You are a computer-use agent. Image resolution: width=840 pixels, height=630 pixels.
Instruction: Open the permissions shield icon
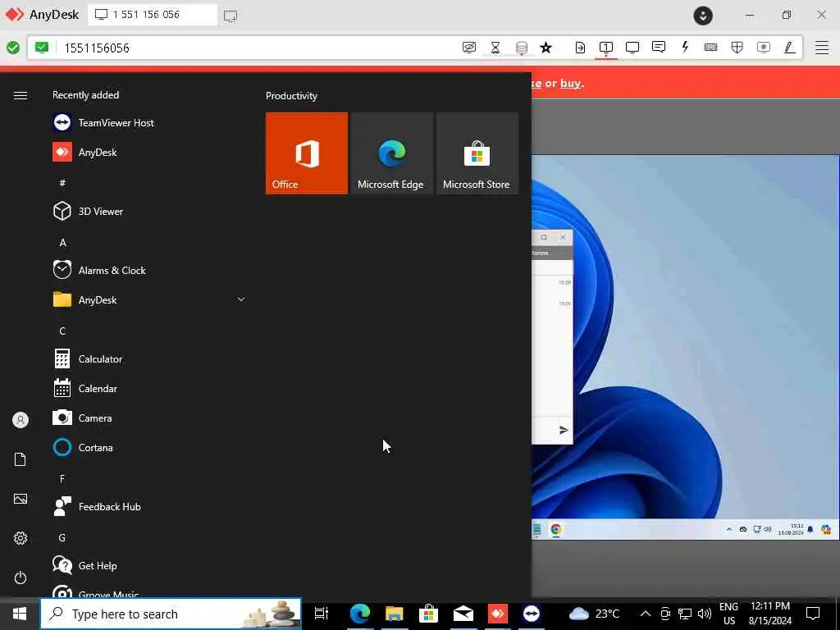click(x=737, y=48)
